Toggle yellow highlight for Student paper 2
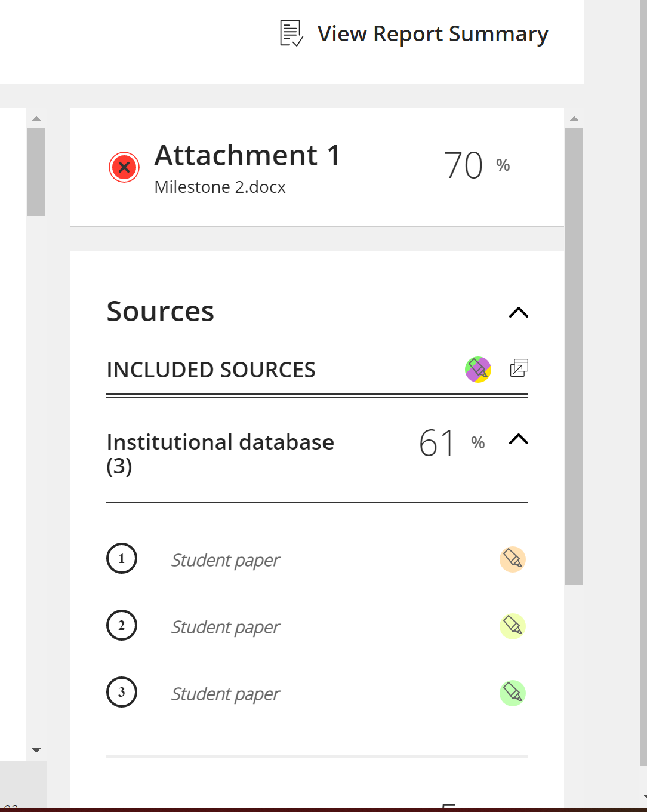Viewport: 647px width, 812px height. pyautogui.click(x=513, y=626)
